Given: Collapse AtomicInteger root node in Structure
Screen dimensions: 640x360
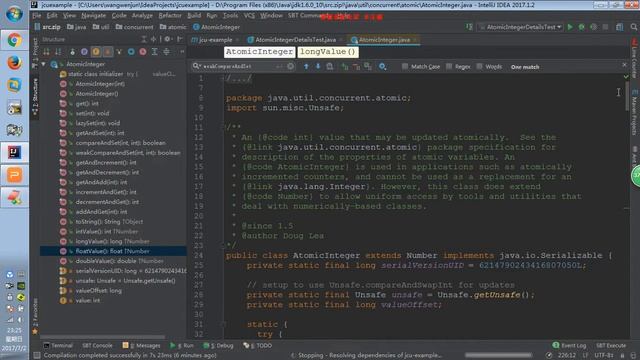Looking at the screenshot, I should point(44,64).
